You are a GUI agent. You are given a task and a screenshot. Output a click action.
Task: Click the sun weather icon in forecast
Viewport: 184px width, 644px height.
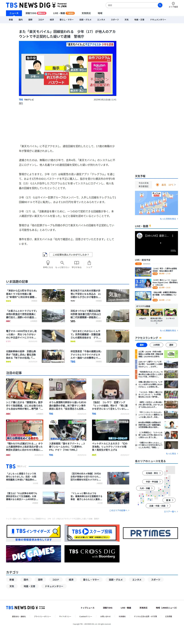[x=157, y=185]
